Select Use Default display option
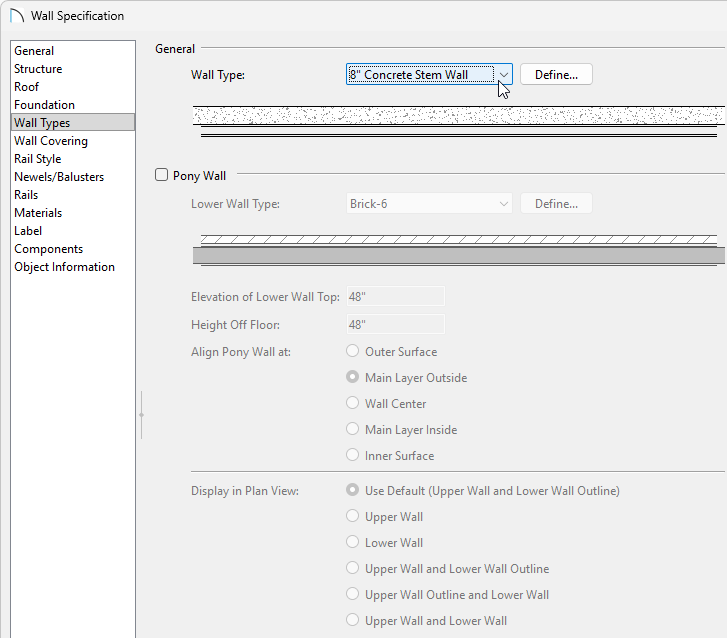Image resolution: width=727 pixels, height=638 pixels. pos(352,490)
